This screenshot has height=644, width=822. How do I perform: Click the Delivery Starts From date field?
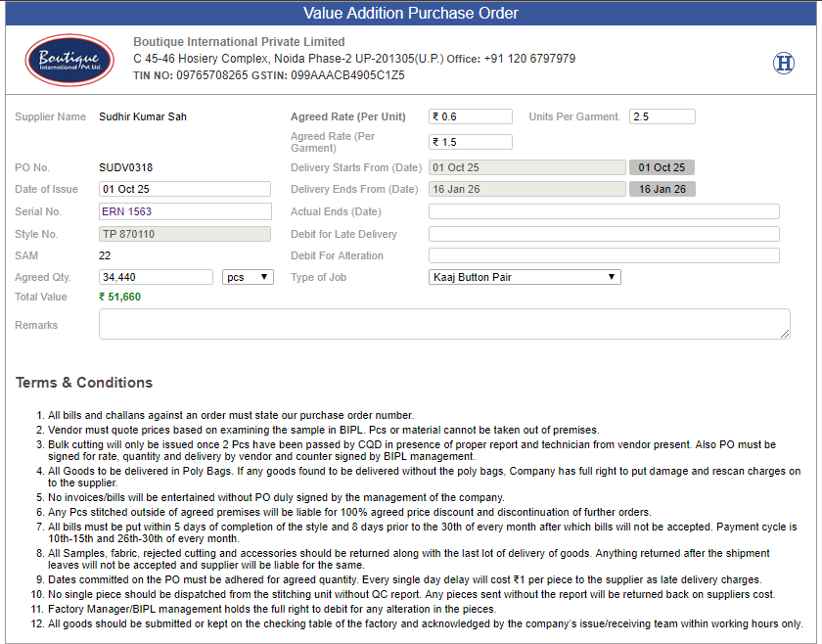pos(526,167)
